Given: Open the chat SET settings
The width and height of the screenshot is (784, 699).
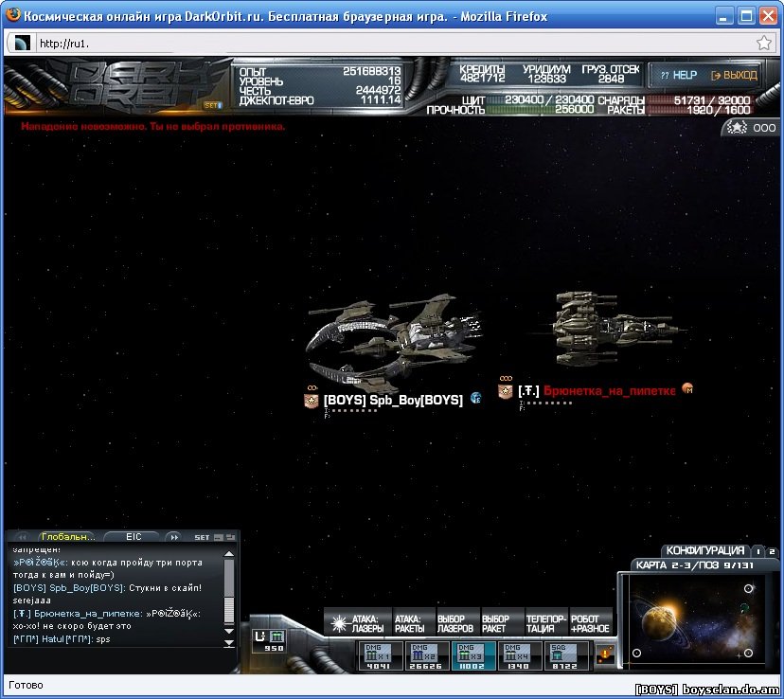Looking at the screenshot, I should tap(202, 537).
